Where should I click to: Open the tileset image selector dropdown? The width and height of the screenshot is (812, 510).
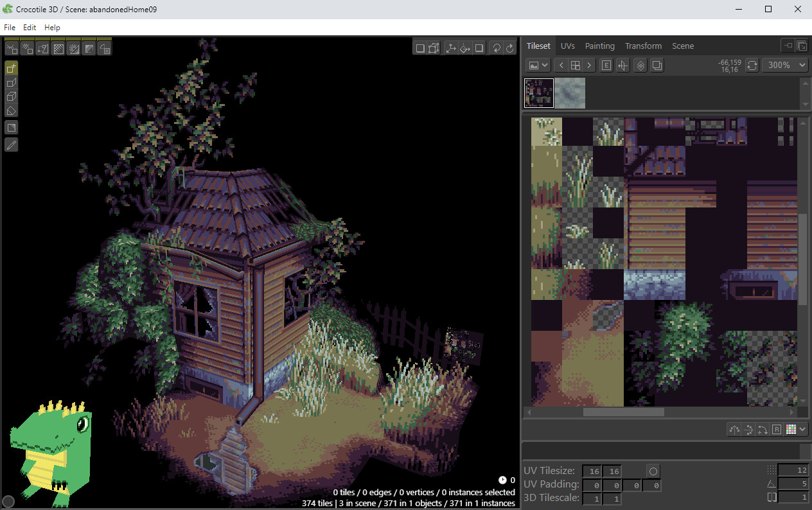[x=538, y=65]
